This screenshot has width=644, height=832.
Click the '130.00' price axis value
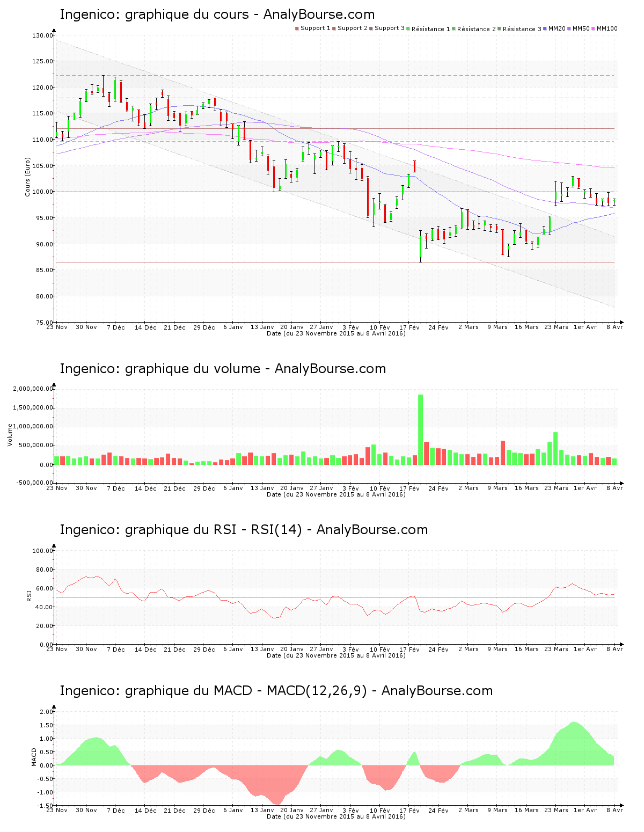pos(42,36)
